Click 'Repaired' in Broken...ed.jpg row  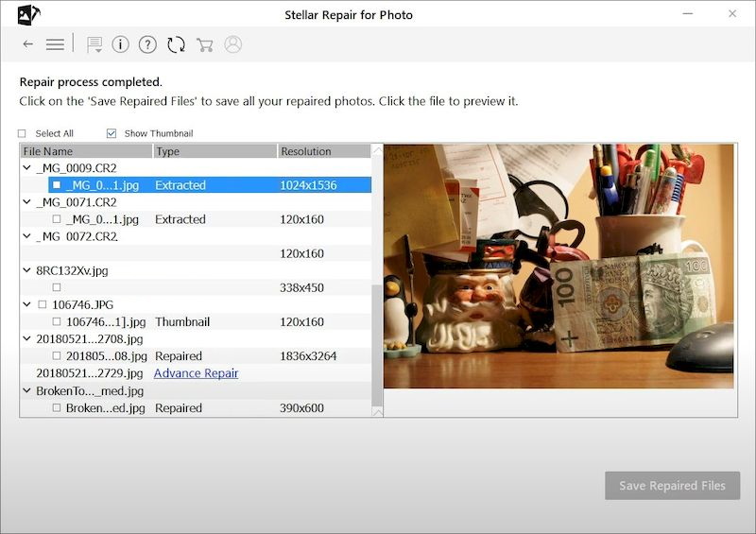click(x=178, y=408)
